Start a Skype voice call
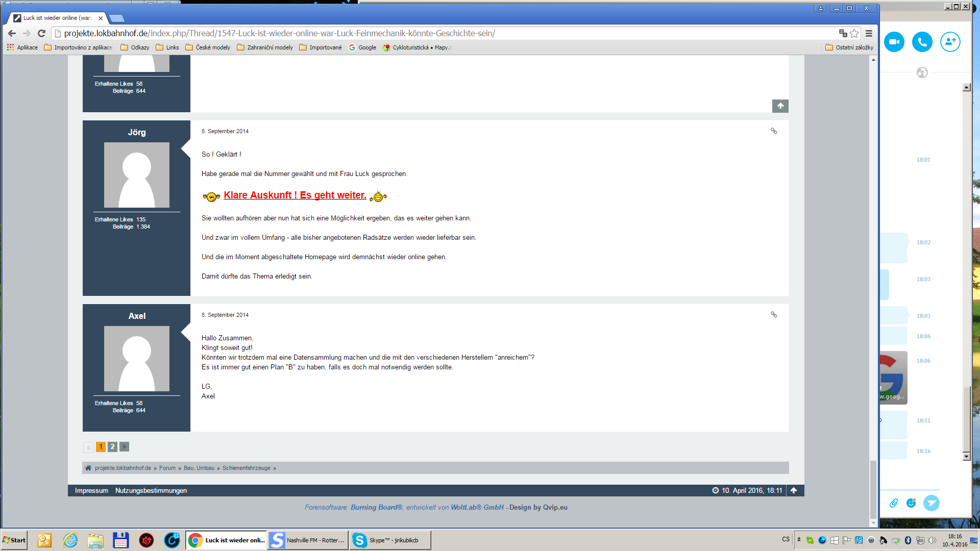 tap(922, 42)
